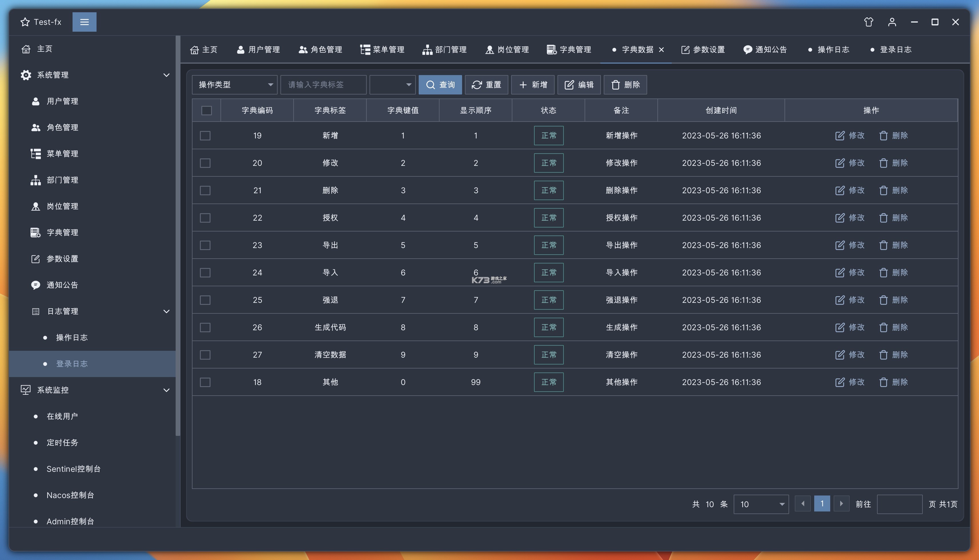The width and height of the screenshot is (979, 560).
Task: Switch to the 角色管理 tab
Action: pos(320,50)
